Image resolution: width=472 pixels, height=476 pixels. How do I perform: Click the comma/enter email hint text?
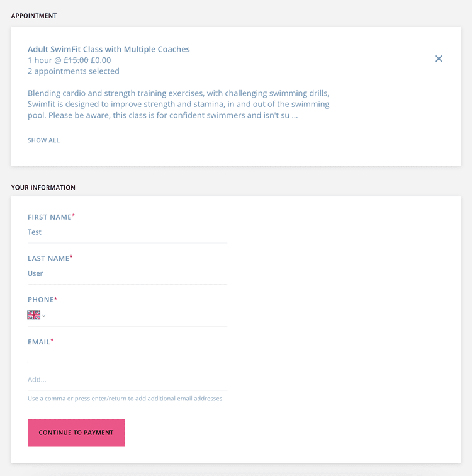(125, 399)
